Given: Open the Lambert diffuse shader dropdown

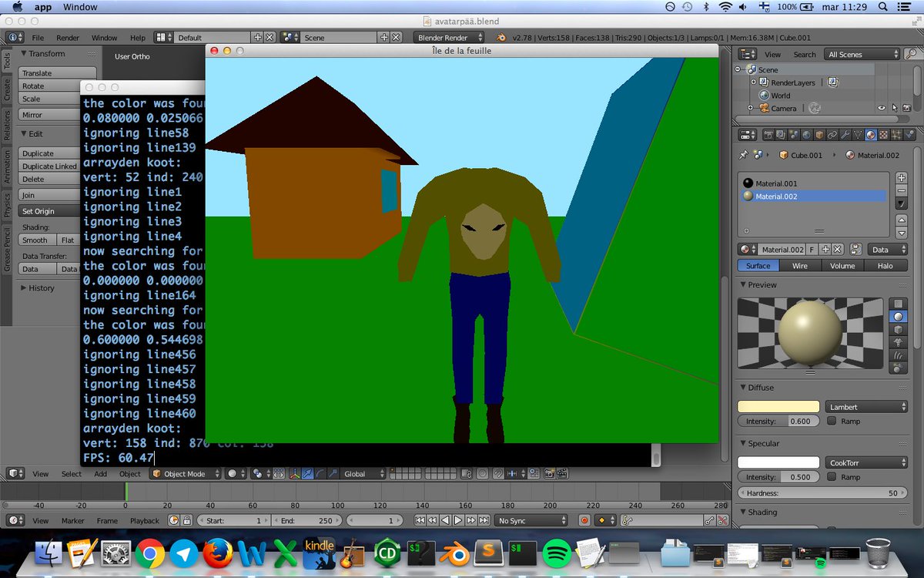Looking at the screenshot, I should pyautogui.click(x=867, y=406).
